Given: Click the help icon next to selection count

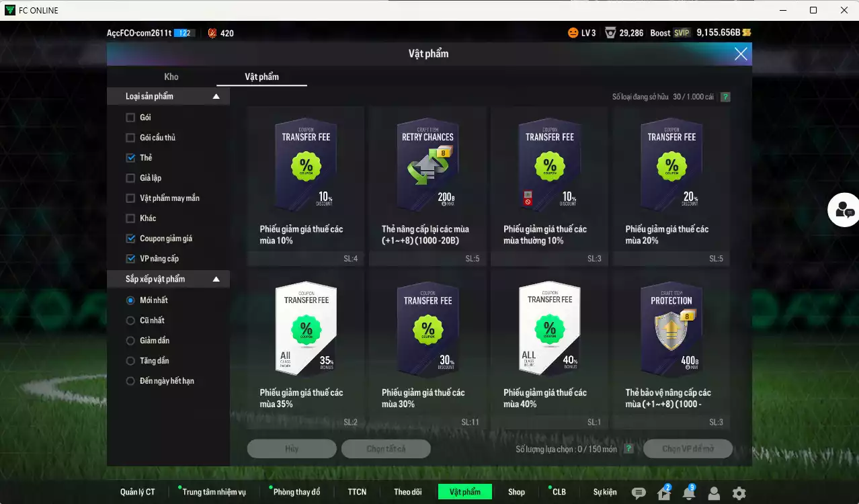Looking at the screenshot, I should (628, 449).
